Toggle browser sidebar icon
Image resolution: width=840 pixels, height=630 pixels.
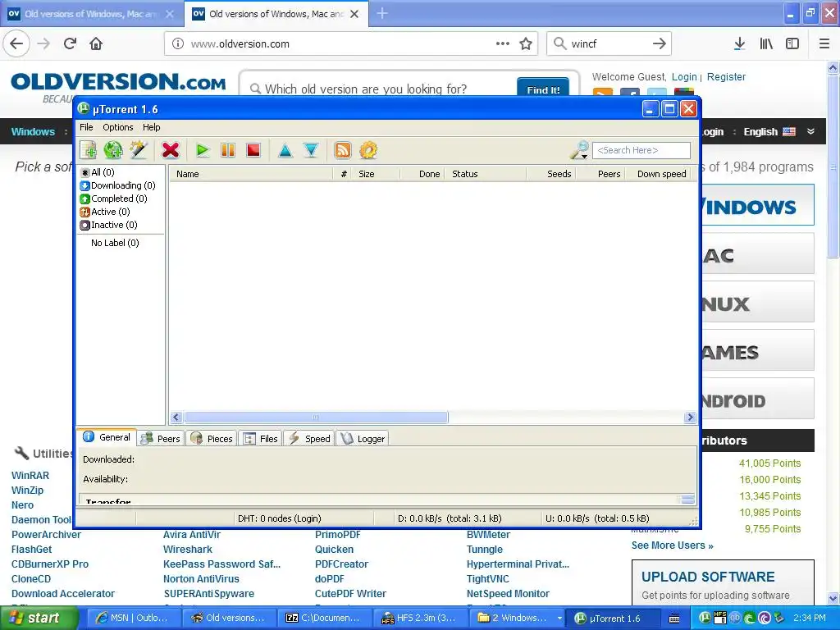point(792,44)
